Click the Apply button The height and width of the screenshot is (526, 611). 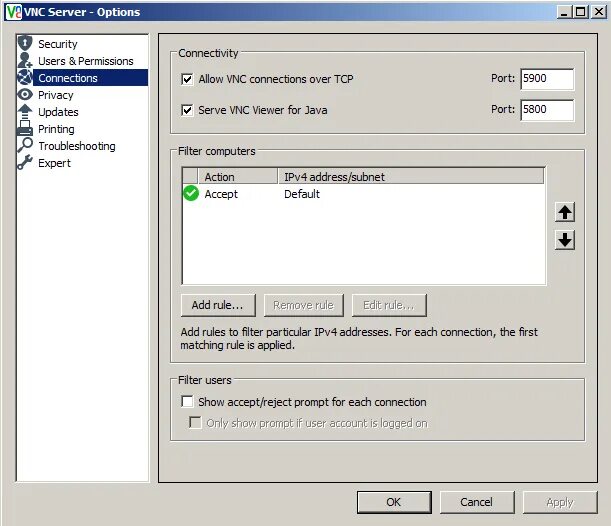560,502
